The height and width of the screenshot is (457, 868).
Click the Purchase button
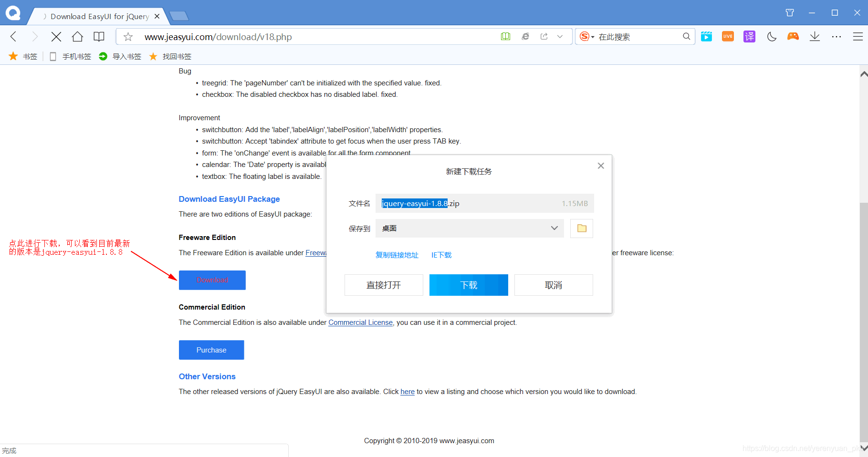click(x=211, y=350)
